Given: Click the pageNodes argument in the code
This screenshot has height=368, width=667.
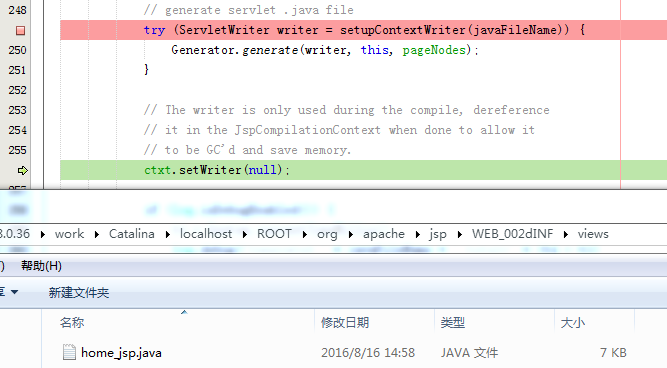Looking at the screenshot, I should pyautogui.click(x=434, y=50).
